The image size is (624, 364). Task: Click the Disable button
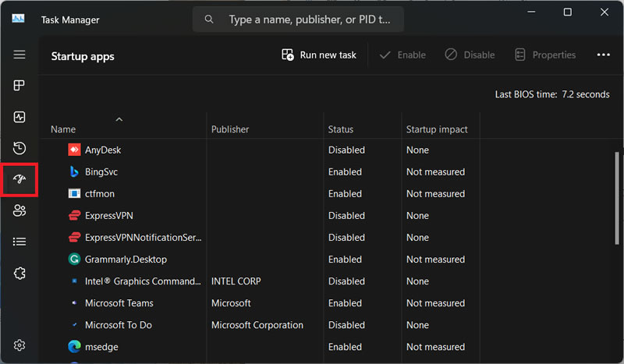point(470,55)
